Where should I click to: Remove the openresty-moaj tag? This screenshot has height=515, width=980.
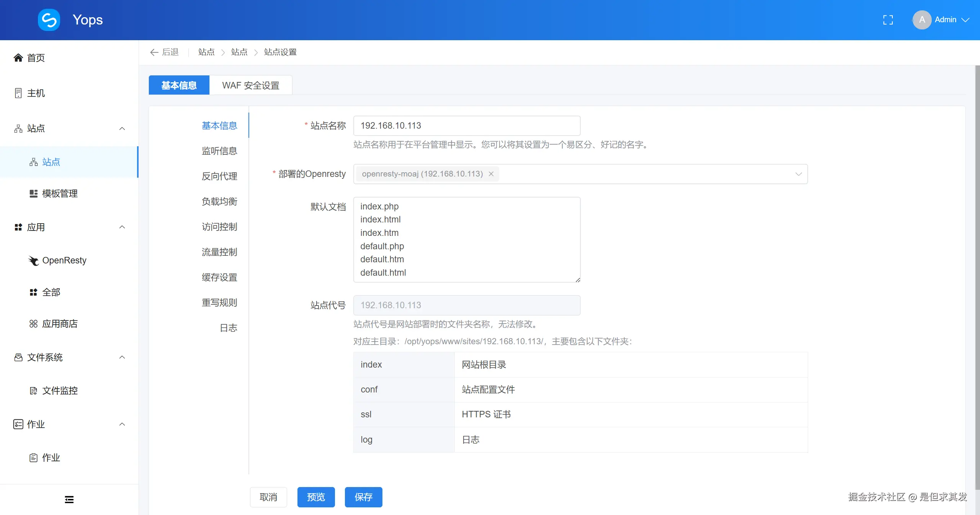(491, 174)
